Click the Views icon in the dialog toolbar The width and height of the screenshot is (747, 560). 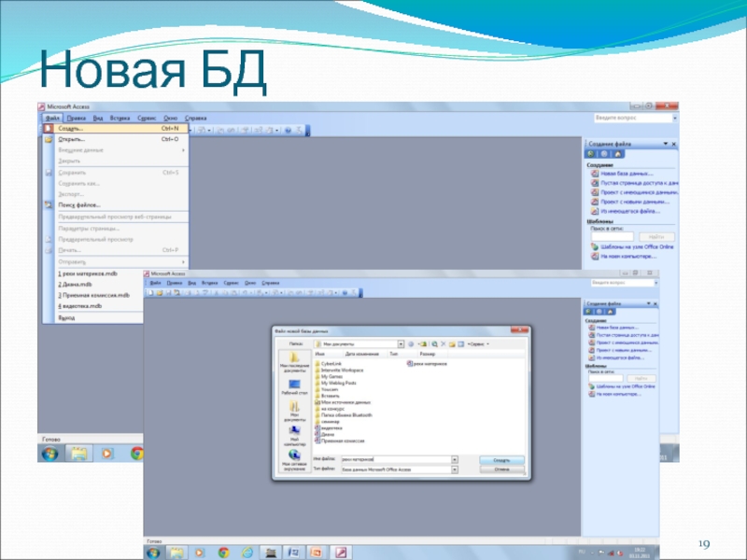tap(460, 343)
